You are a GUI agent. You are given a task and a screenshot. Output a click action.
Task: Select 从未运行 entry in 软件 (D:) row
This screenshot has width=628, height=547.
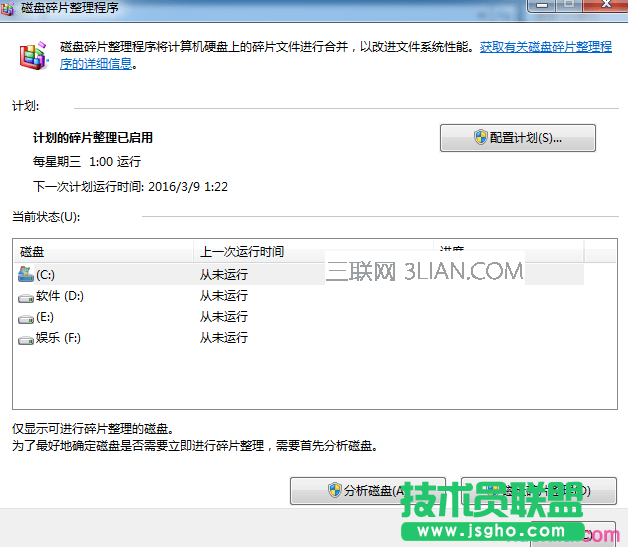(223, 296)
